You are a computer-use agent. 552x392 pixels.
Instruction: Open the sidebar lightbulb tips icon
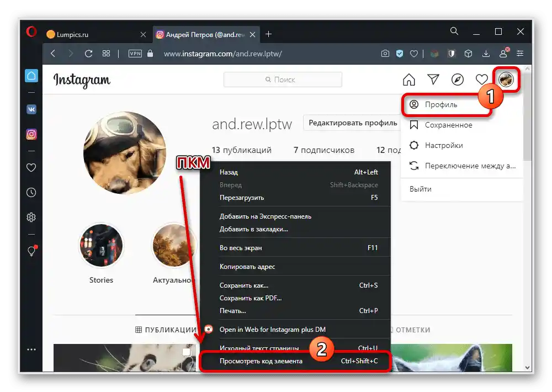click(x=31, y=251)
